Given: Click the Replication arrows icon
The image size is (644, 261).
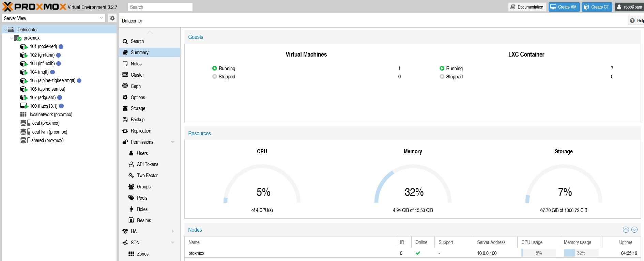Looking at the screenshot, I should pos(125,131).
